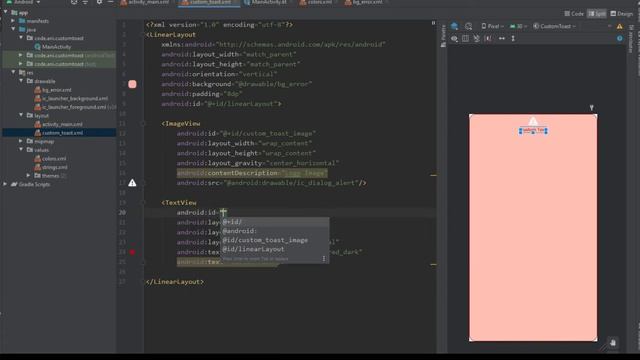Select @id/linearLayout suggestion
Image resolution: width=640 pixels, height=360 pixels.
[275, 249]
